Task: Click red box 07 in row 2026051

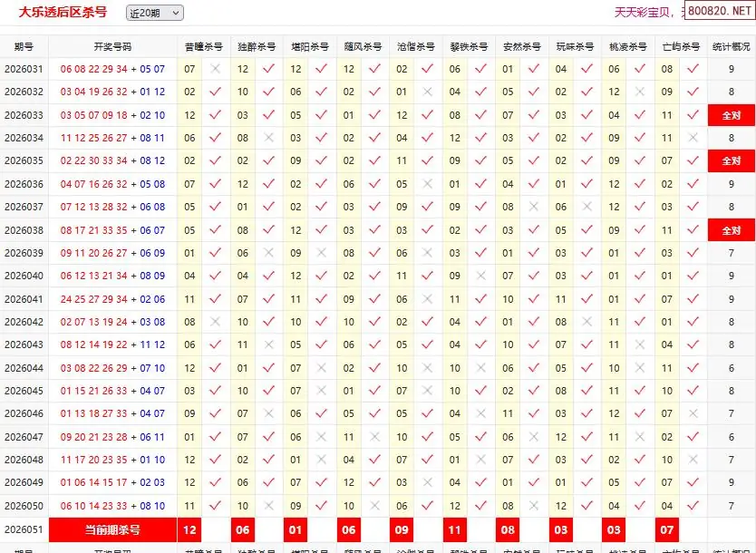Action: coord(667,529)
